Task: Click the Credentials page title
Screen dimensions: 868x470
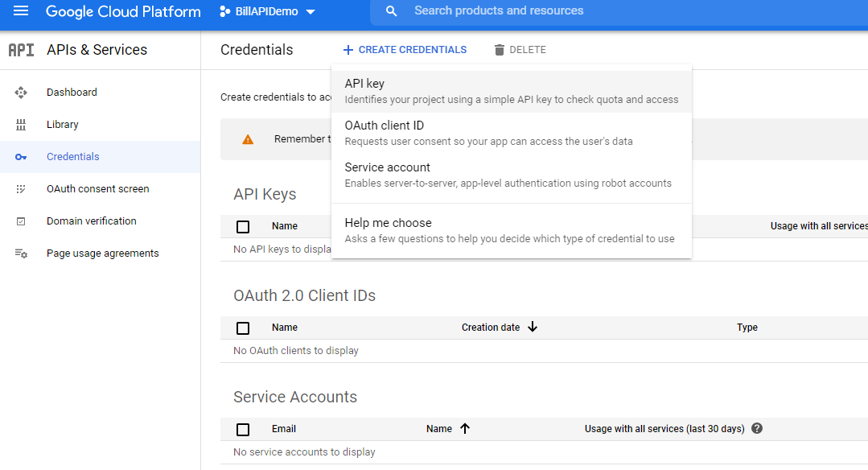Action: (257, 50)
